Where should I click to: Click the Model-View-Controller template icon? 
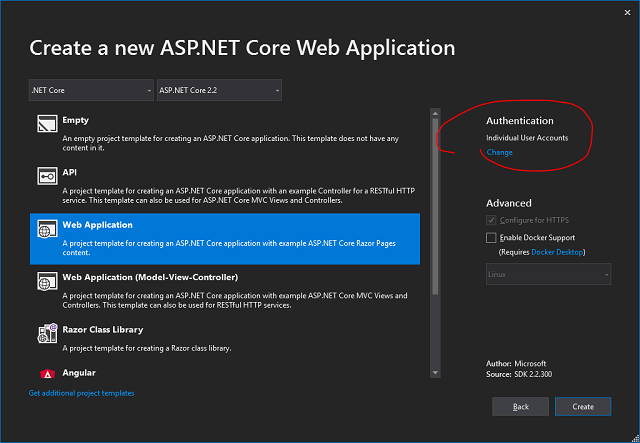pyautogui.click(x=46, y=282)
